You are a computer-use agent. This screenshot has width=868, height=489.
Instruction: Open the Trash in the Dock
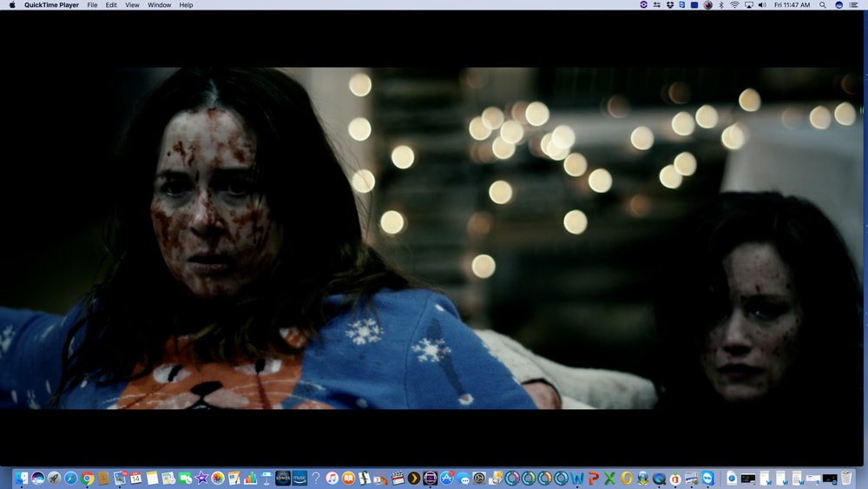click(845, 478)
